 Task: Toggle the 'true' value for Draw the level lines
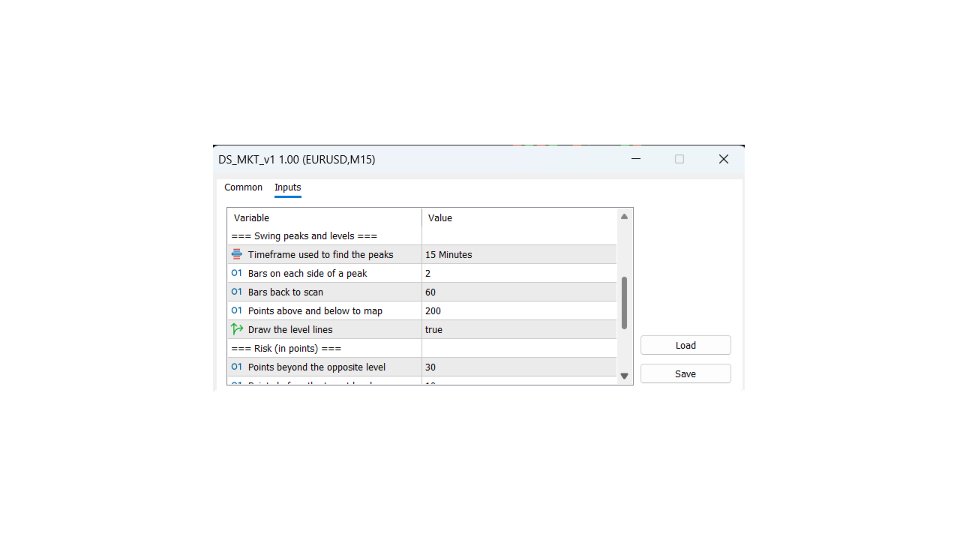pyautogui.click(x=519, y=329)
